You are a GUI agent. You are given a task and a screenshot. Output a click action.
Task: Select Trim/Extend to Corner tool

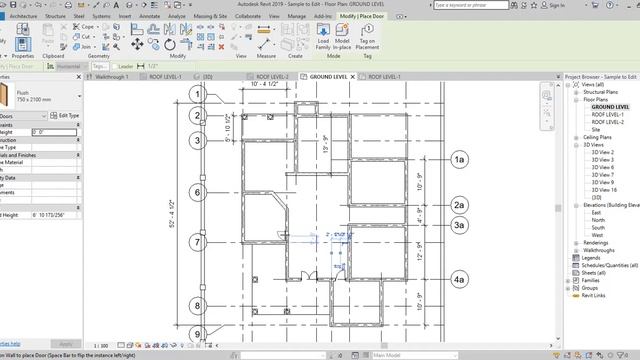pos(186,44)
